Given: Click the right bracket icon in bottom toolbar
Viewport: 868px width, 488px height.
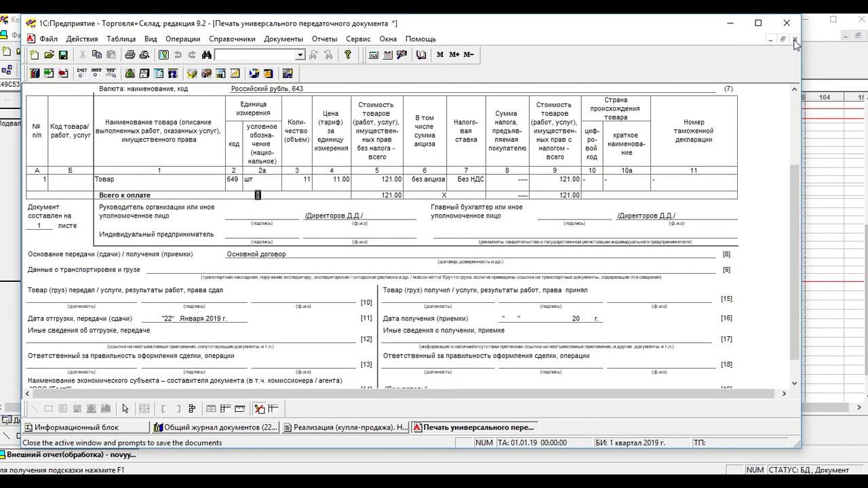Looking at the screenshot, I should 178,409.
